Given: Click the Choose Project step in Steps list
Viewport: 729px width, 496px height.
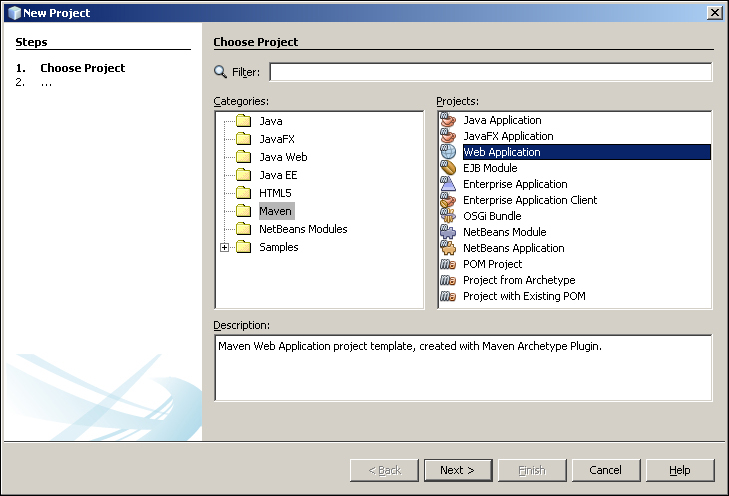Looking at the screenshot, I should [x=83, y=68].
